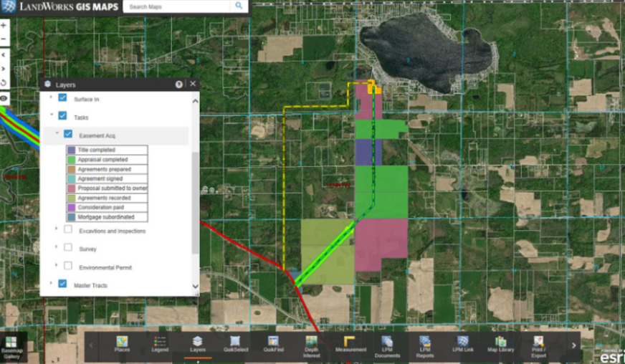Enable the Excavtions and Inspections checkbox
Screen dimensions: 625x364
click(68, 229)
